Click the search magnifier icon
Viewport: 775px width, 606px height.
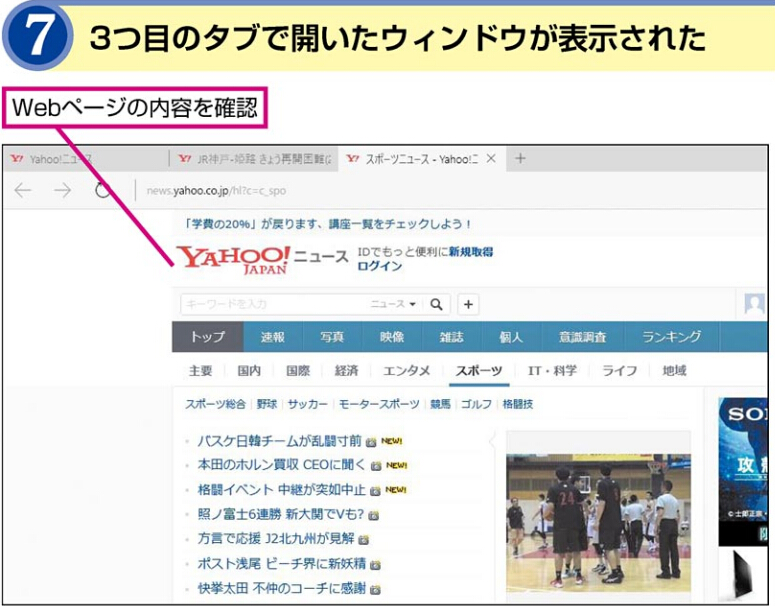(x=436, y=304)
